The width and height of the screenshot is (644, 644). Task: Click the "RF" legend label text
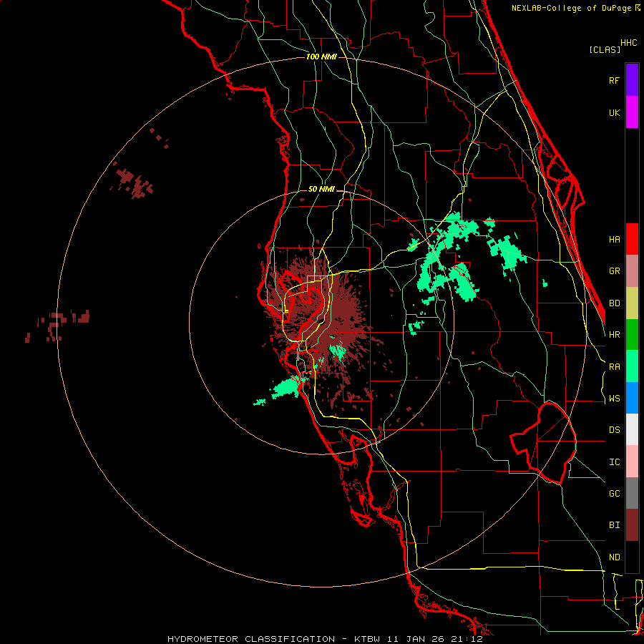(614, 80)
